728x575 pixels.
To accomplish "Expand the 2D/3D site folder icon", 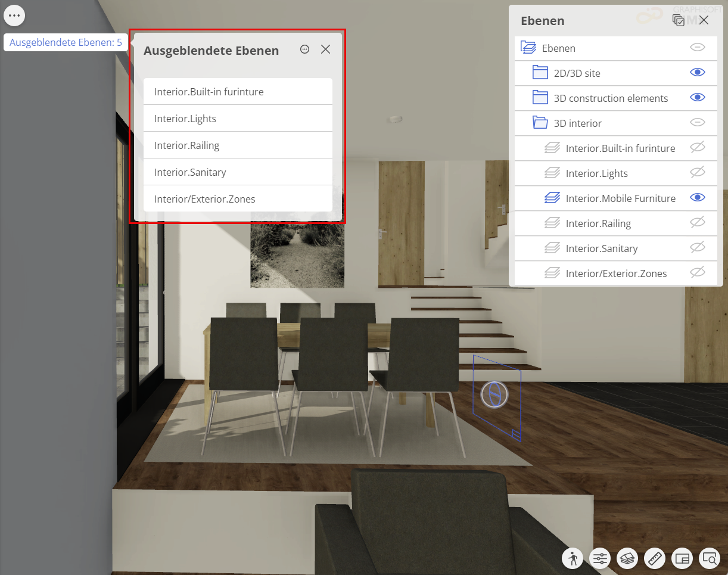I will click(x=540, y=73).
